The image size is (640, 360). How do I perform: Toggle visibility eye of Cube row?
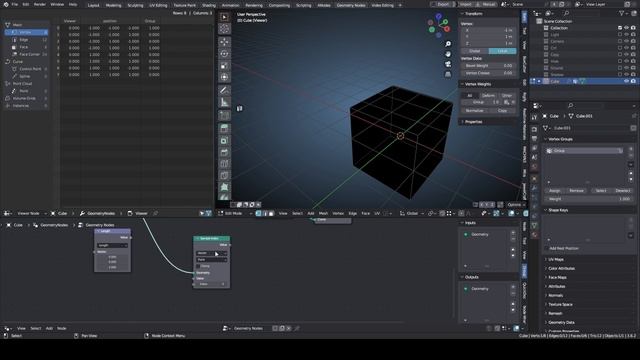pos(627,81)
